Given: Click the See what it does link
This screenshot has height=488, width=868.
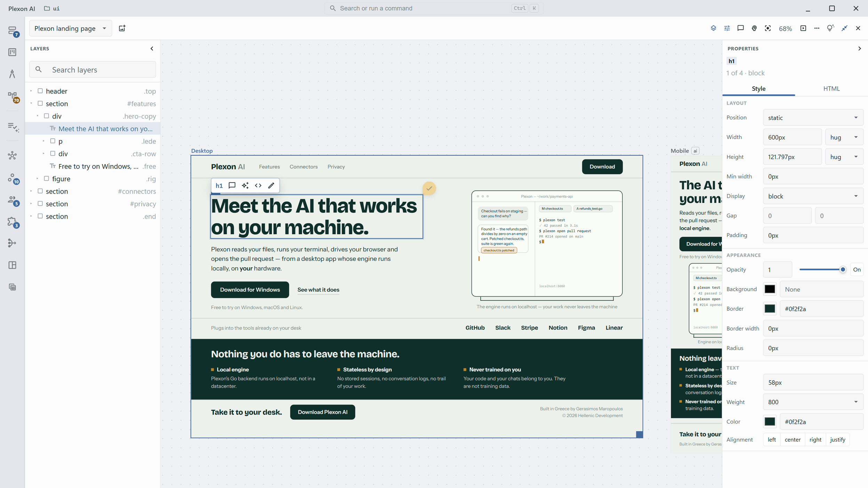Looking at the screenshot, I should [318, 290].
